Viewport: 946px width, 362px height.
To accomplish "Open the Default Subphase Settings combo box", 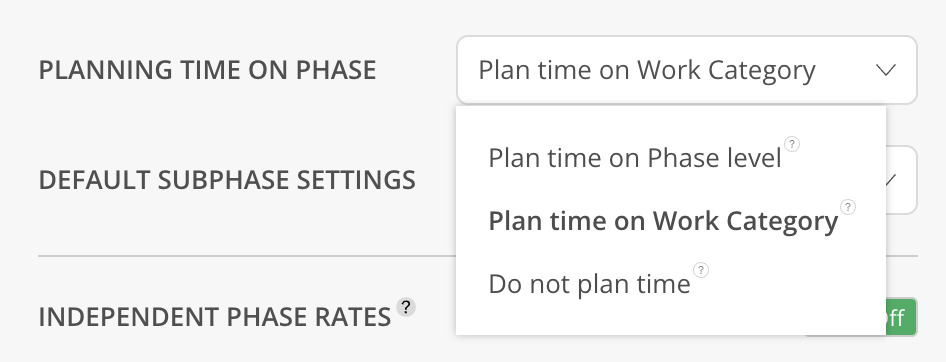I will pos(901,180).
